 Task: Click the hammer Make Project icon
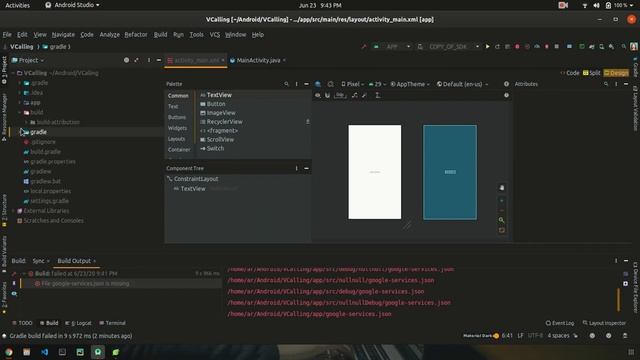point(364,47)
